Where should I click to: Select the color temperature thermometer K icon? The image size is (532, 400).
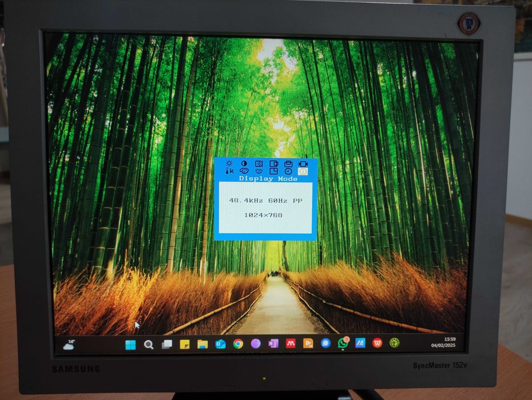[229, 171]
